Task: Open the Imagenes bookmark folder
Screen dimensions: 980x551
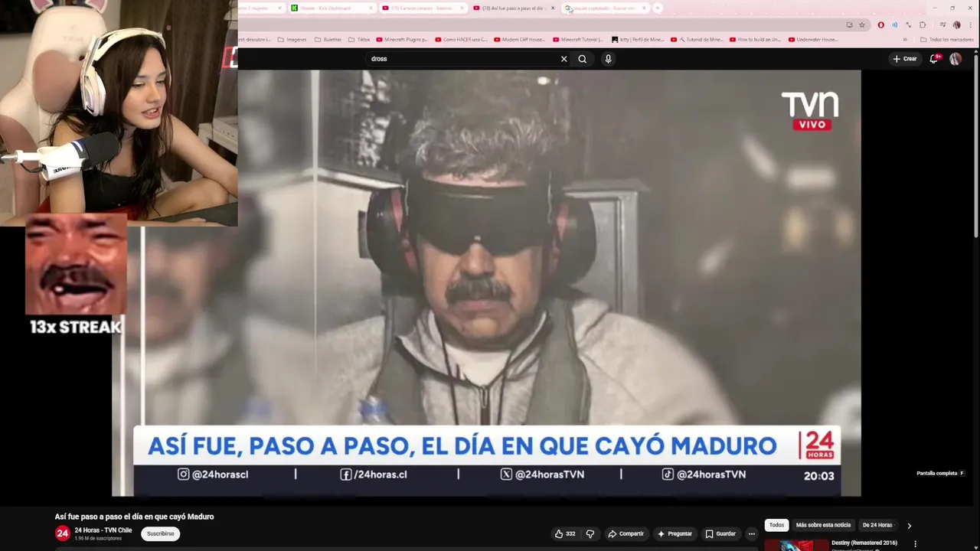Action: coord(292,39)
